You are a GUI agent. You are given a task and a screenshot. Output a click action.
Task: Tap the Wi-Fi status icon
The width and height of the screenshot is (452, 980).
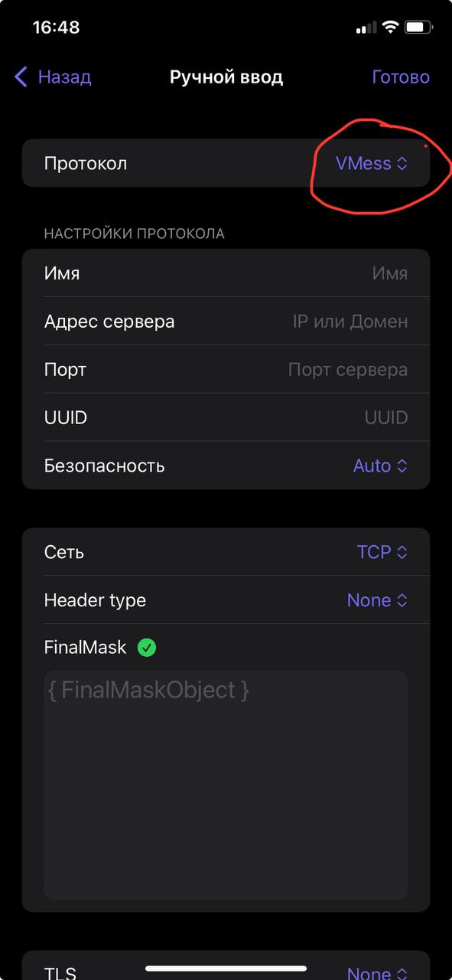click(390, 28)
